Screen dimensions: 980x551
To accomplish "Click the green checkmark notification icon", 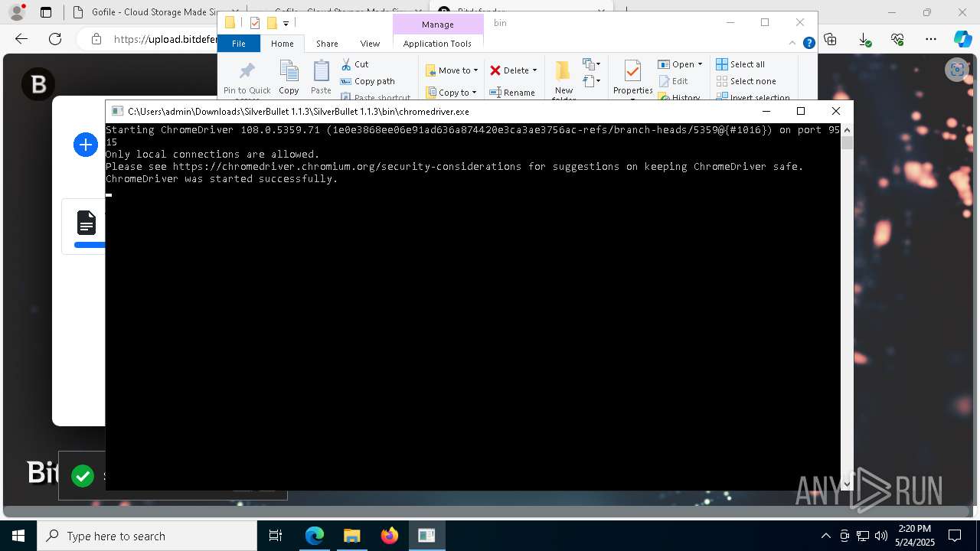I will point(82,477).
